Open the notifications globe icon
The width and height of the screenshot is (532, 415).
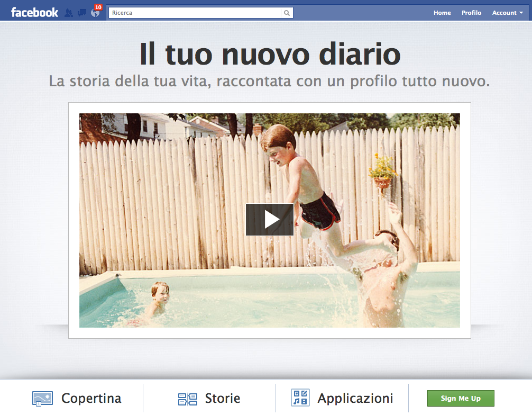pyautogui.click(x=95, y=14)
